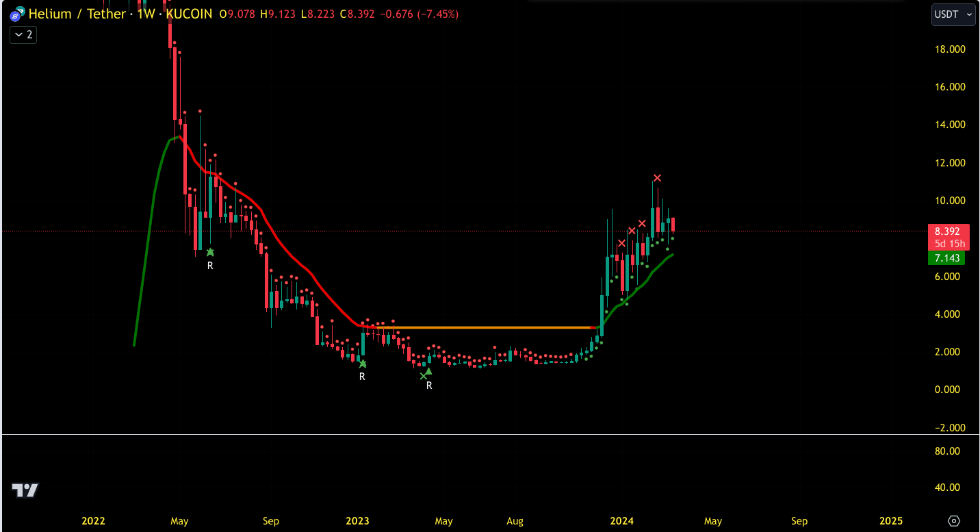
Task: Open chart settings gear icon
Action: [x=955, y=521]
